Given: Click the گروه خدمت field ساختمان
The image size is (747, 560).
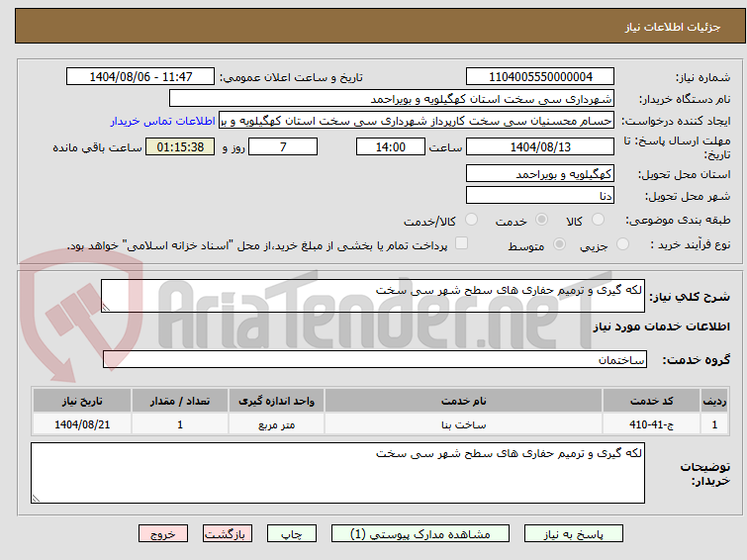Looking at the screenshot, I should pos(375,359).
